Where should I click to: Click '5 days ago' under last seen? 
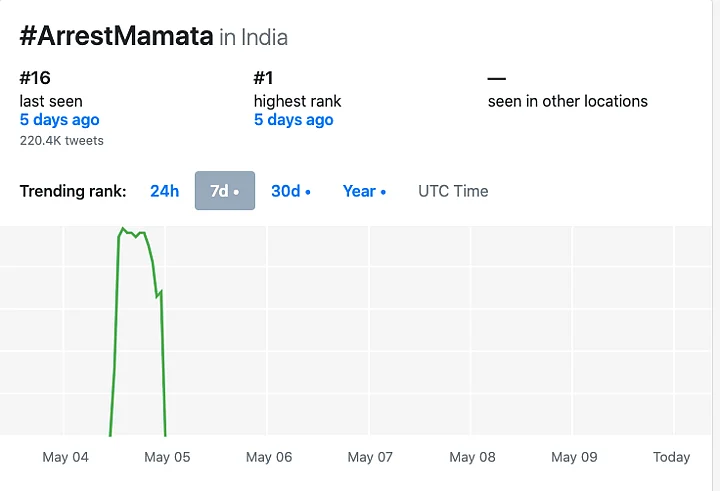(59, 120)
